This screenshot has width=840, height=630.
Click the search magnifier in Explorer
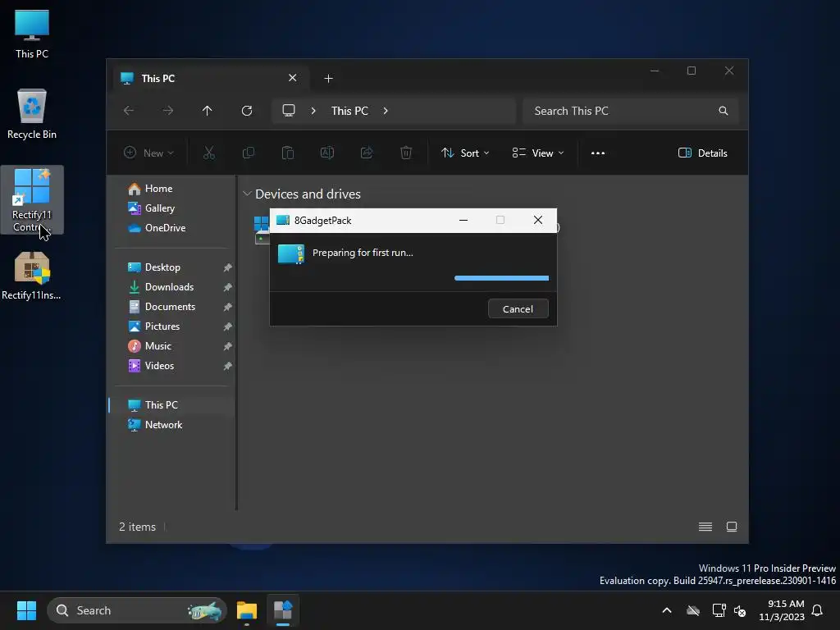tap(724, 111)
